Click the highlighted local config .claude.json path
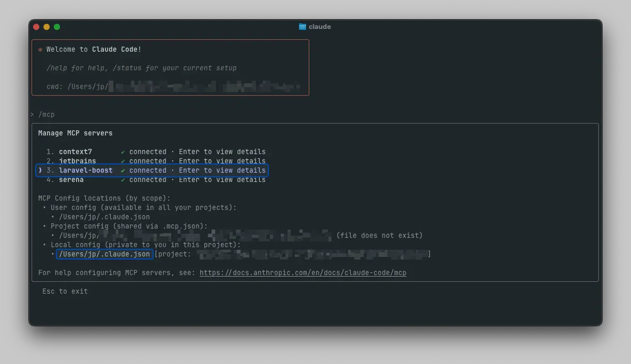 (x=104, y=254)
